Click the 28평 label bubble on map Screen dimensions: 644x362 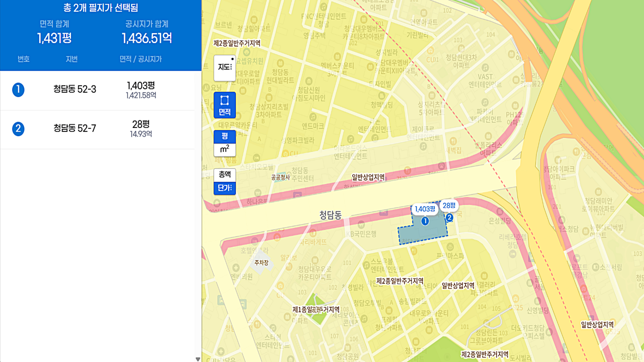(x=449, y=206)
